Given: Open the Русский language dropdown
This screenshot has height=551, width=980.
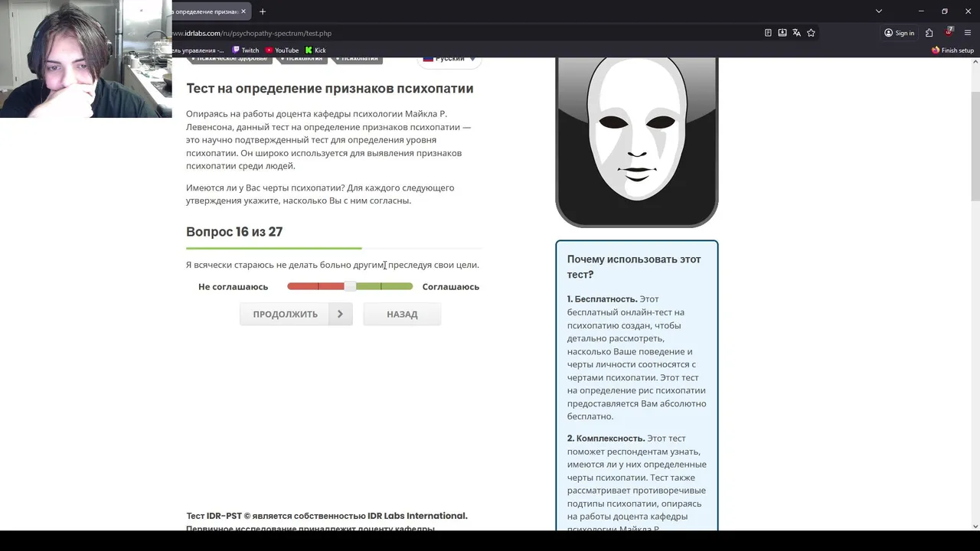Looking at the screenshot, I should [450, 59].
